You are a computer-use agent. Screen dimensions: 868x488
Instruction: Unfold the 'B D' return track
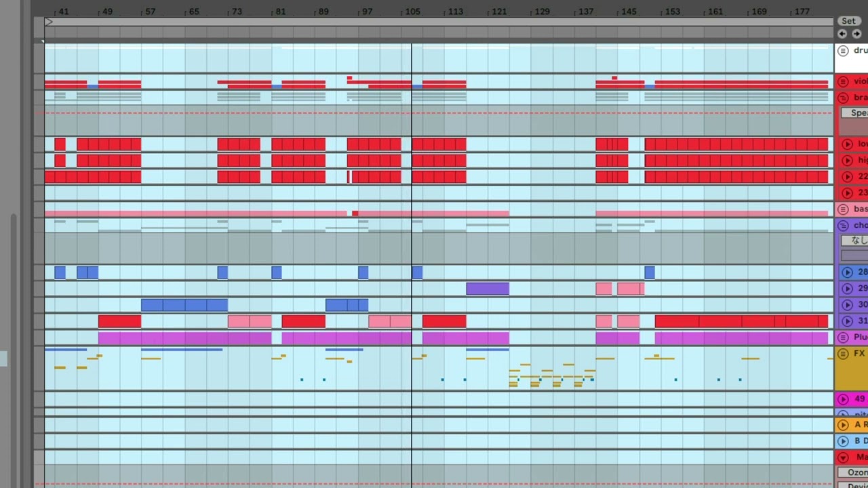coord(843,441)
